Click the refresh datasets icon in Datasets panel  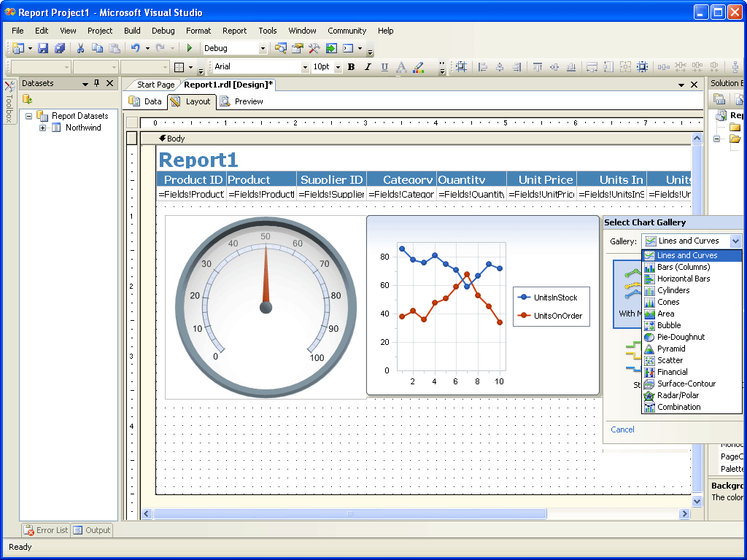tap(28, 99)
